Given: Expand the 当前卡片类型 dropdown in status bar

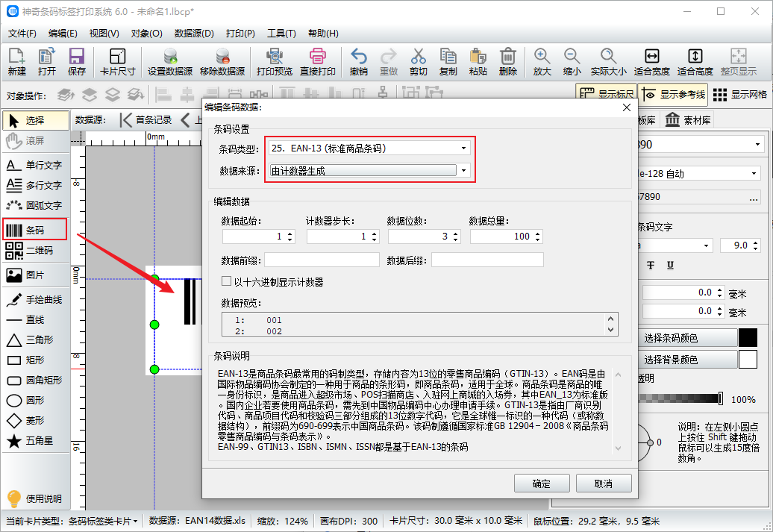Looking at the screenshot, I should point(104,521).
